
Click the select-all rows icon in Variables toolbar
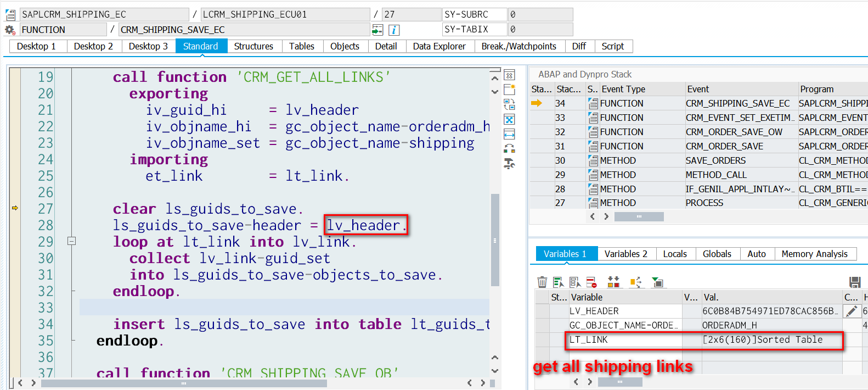pyautogui.click(x=559, y=282)
